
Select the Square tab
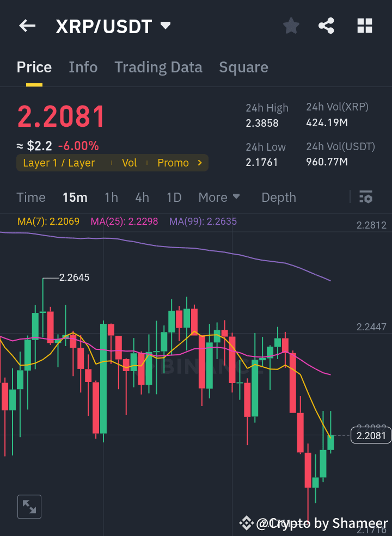coord(243,67)
